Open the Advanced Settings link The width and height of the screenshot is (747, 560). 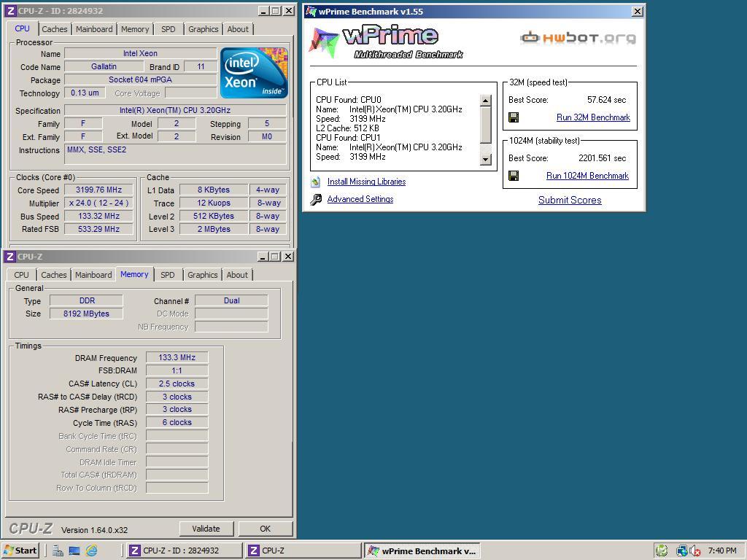(x=360, y=199)
